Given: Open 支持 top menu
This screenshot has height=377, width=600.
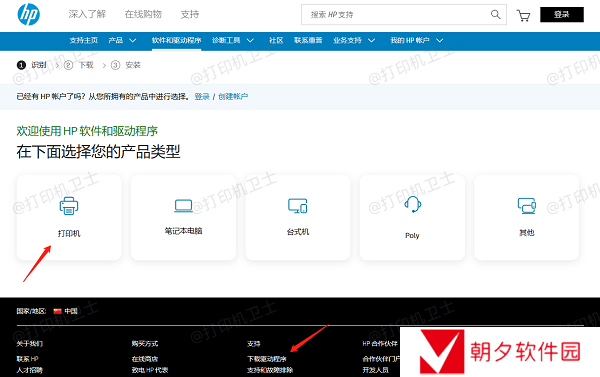Looking at the screenshot, I should tap(190, 15).
